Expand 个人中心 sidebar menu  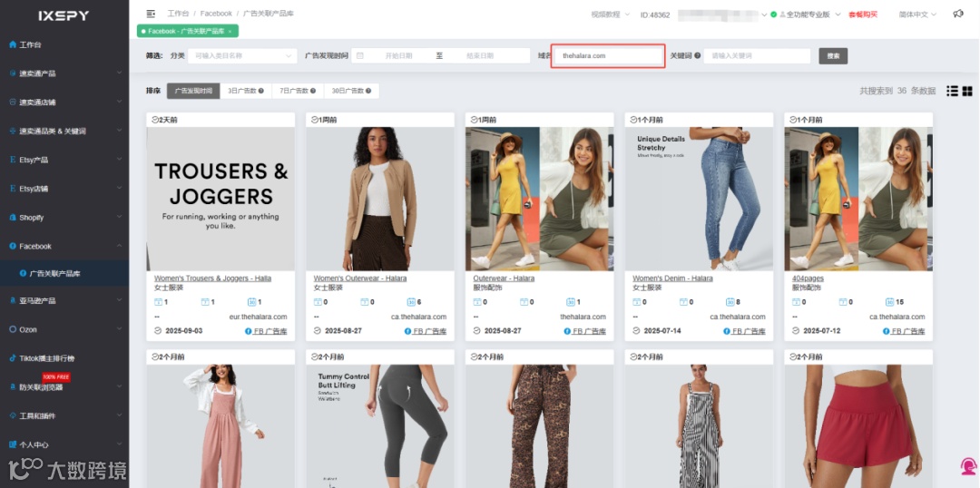coord(64,444)
